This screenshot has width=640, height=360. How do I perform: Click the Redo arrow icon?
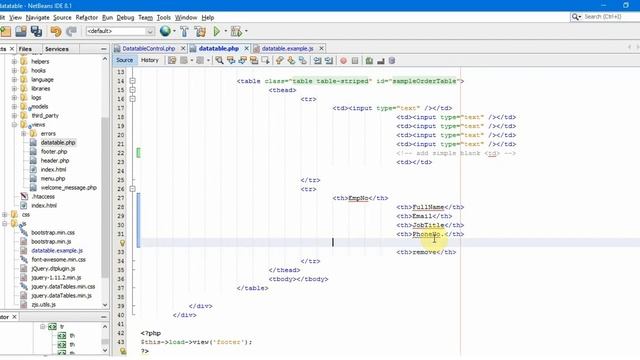coord(71,31)
